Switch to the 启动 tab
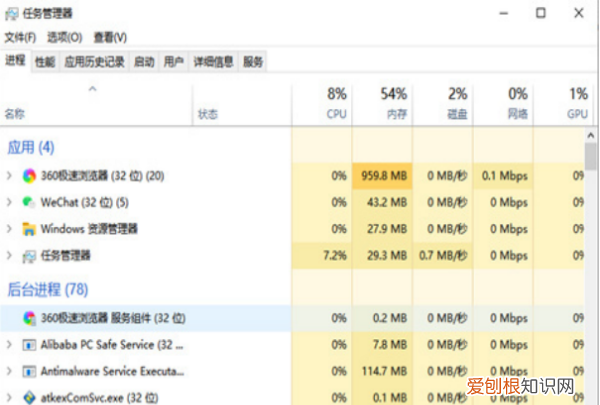The image size is (600, 405). (144, 61)
